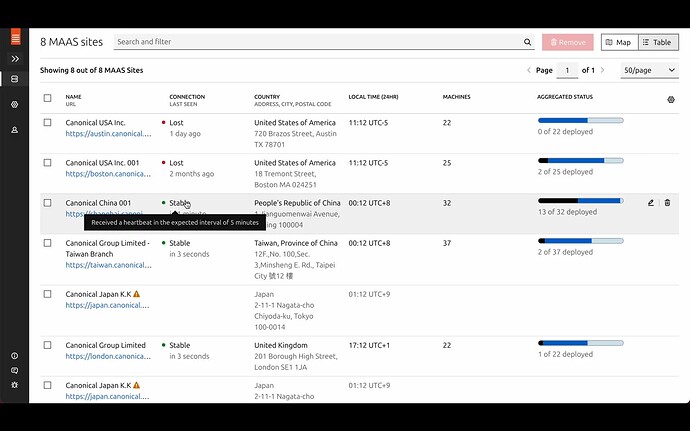Click '17:12 UTC+1' local time
Image resolution: width=690 pixels, height=431 pixels.
(x=369, y=345)
